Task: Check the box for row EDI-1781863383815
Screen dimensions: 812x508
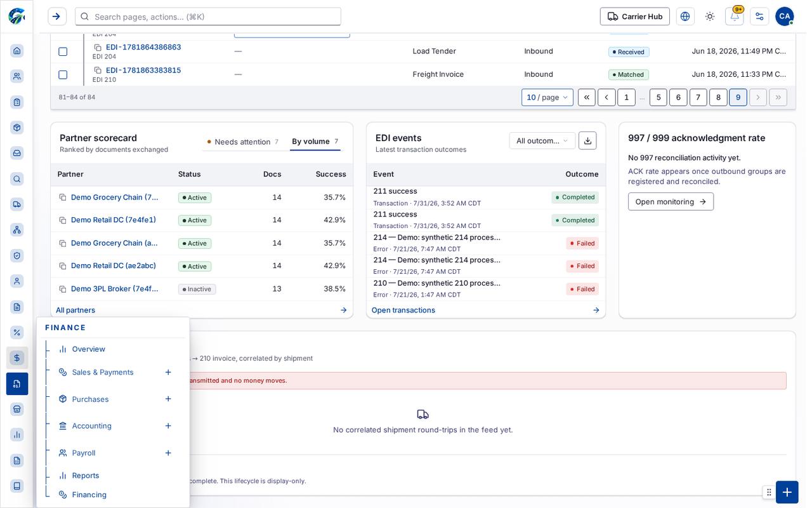Action: click(x=63, y=75)
